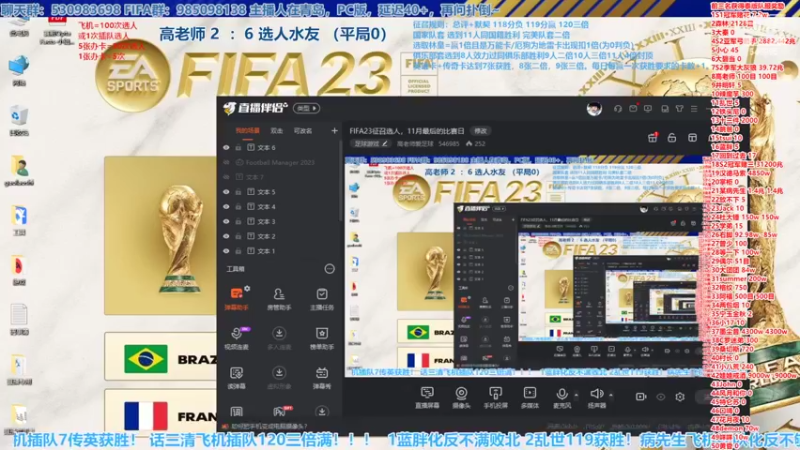Open the user folder desktop icon

click(x=18, y=171)
